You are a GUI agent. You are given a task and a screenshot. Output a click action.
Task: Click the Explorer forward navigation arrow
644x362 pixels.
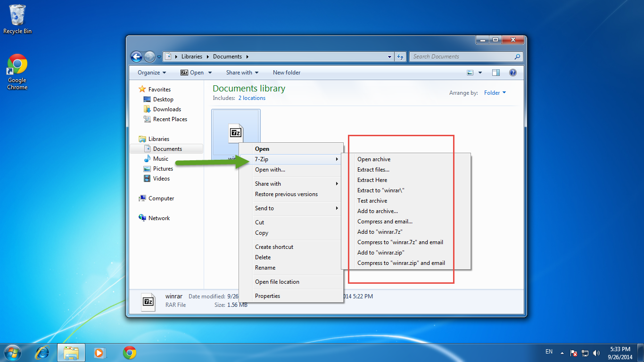point(149,57)
